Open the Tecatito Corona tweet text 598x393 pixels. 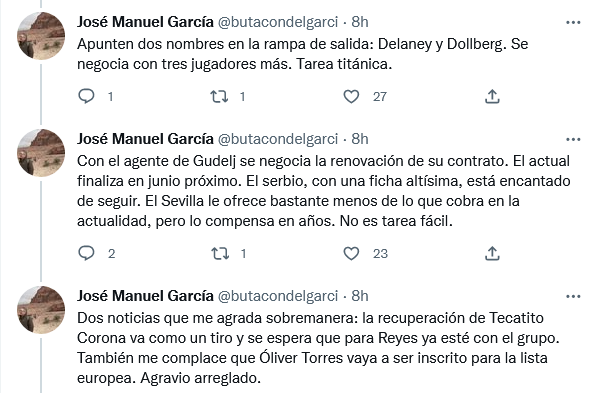[318, 348]
